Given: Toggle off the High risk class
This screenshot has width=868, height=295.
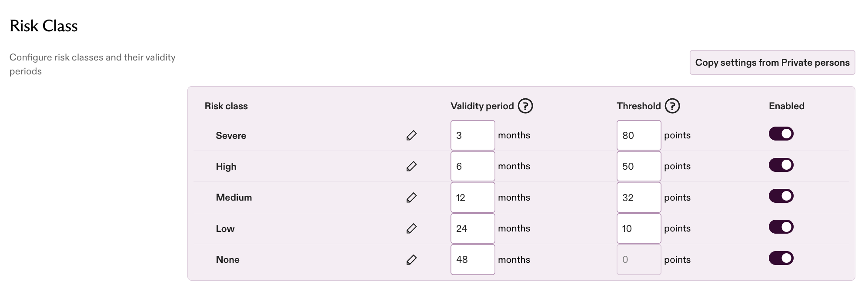Looking at the screenshot, I should pyautogui.click(x=781, y=165).
